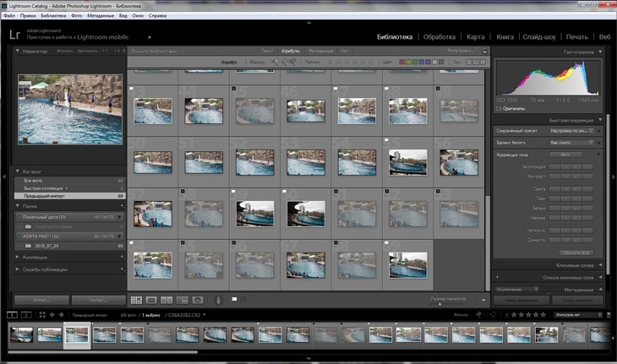The width and height of the screenshot is (617, 364).
Task: Select Текст filter tab
Action: click(267, 51)
